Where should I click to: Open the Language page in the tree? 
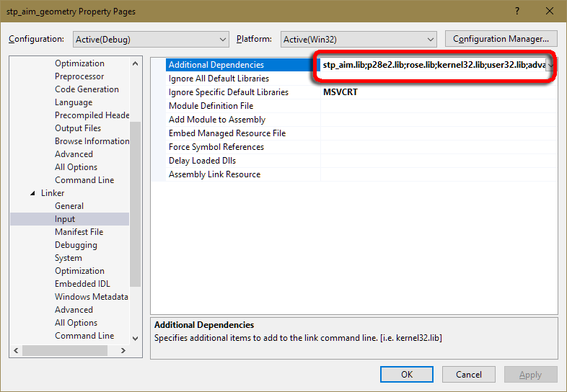[74, 102]
